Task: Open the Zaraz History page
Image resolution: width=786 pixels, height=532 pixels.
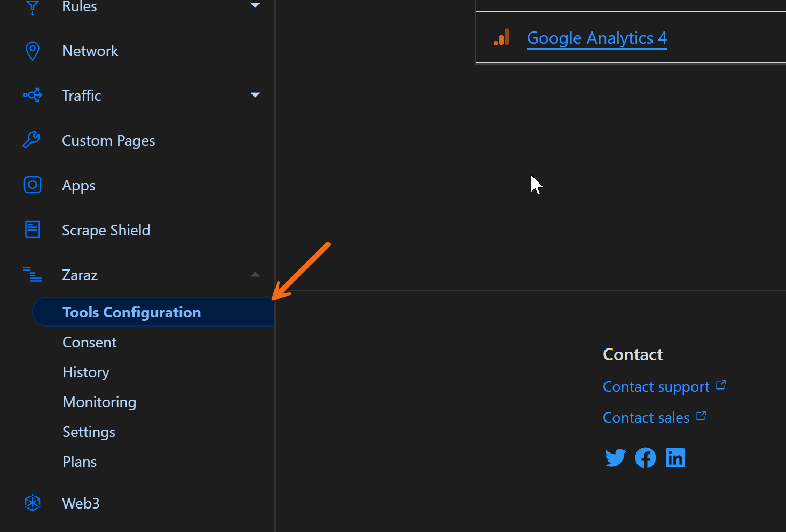Action: 85,372
